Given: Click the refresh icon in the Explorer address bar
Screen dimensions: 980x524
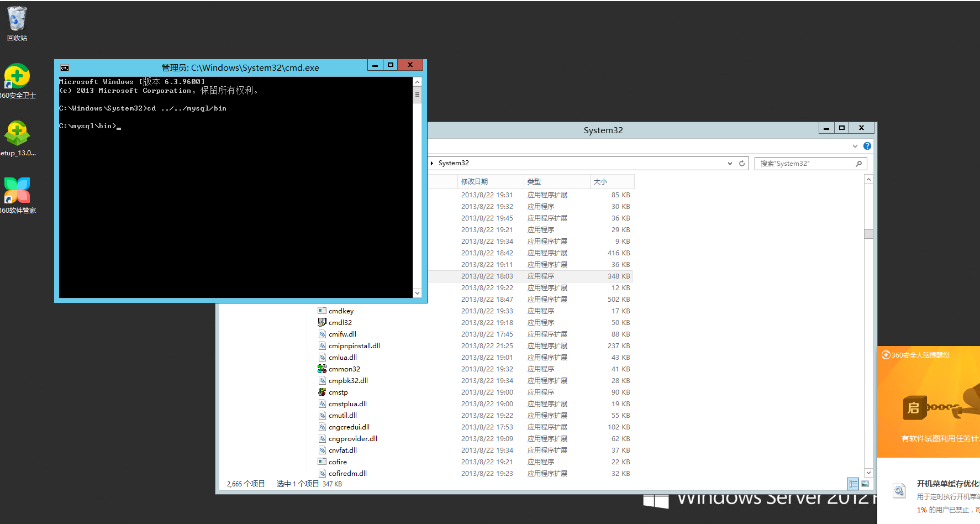Looking at the screenshot, I should 742,163.
